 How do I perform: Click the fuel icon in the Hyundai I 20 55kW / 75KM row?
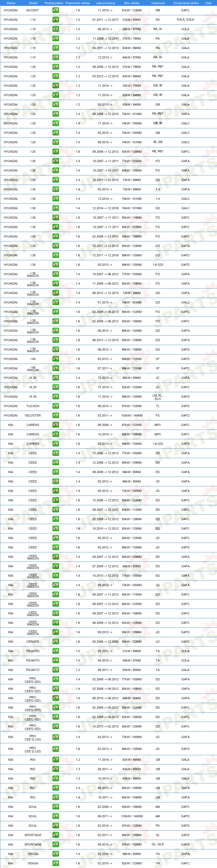coord(56,86)
